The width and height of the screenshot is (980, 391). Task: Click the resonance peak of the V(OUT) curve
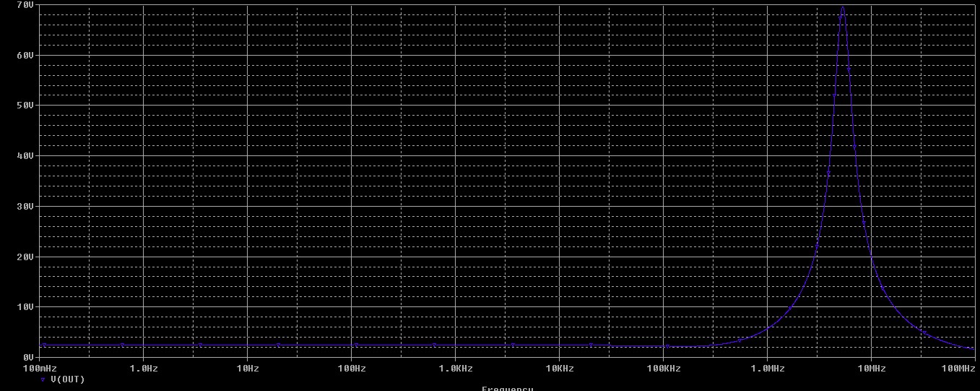pyautogui.click(x=842, y=7)
